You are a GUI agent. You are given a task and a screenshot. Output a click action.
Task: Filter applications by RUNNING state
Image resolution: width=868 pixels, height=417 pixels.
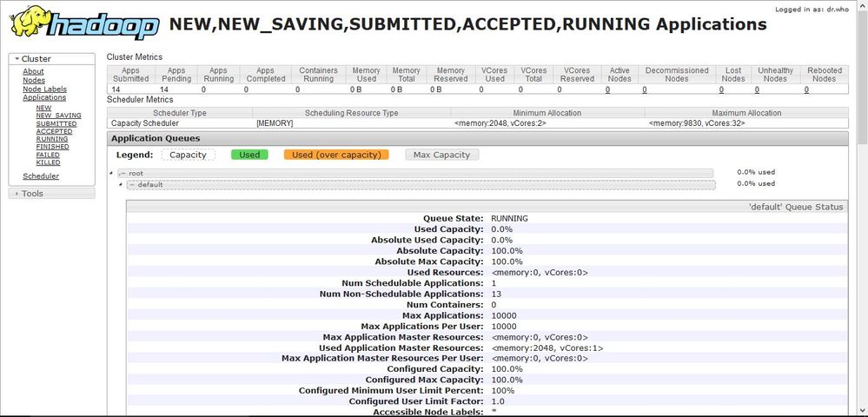pos(52,139)
